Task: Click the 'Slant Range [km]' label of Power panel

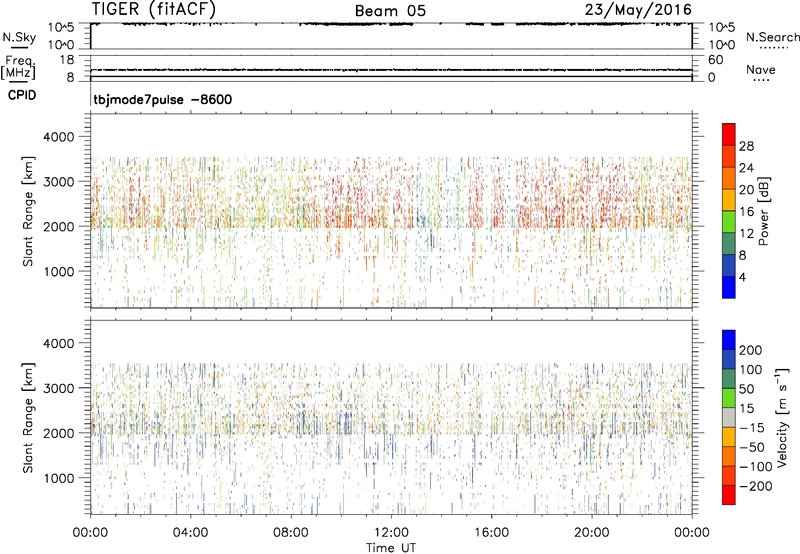Action: click(x=28, y=211)
